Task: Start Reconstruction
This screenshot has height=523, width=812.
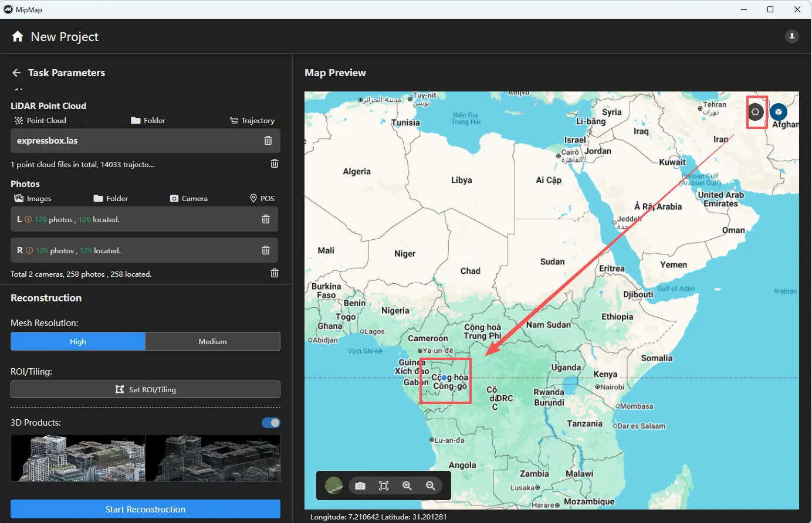Action: [146, 509]
